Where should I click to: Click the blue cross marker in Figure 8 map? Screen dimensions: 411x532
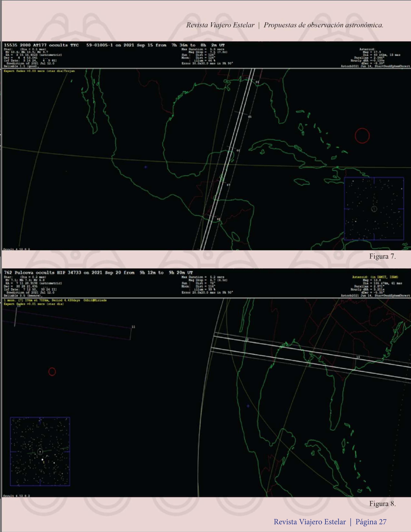point(248,406)
